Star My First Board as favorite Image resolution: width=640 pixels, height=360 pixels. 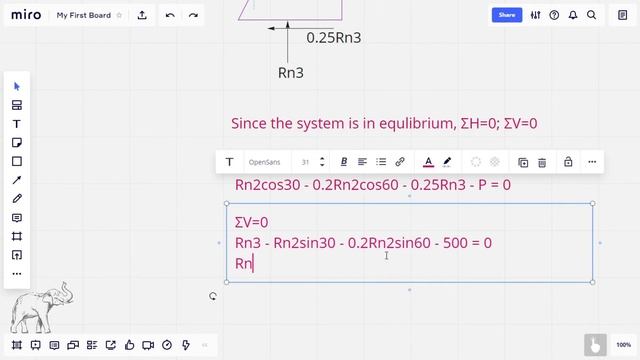pyautogui.click(x=119, y=16)
